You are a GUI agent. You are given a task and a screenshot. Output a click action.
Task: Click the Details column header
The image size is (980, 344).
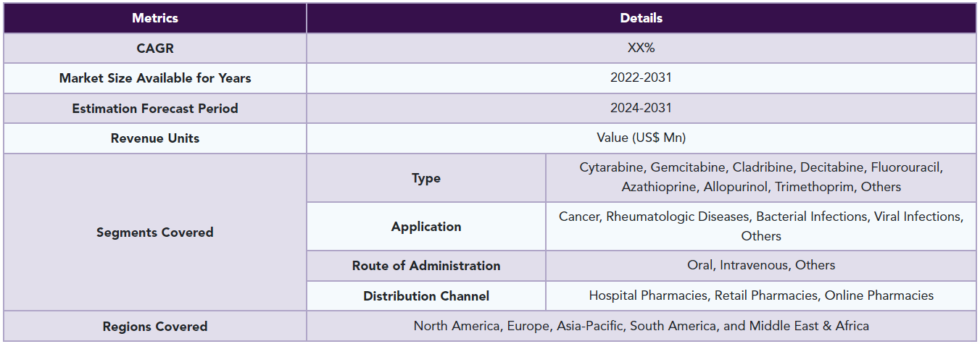click(641, 18)
